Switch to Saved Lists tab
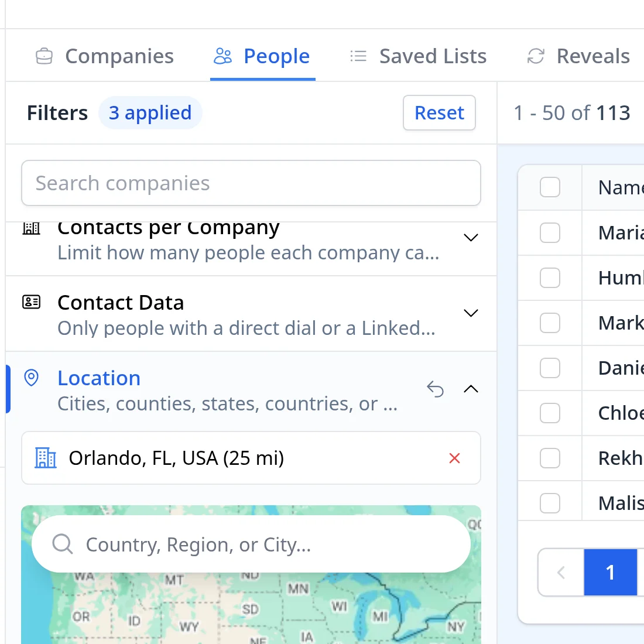The width and height of the screenshot is (644, 644). pyautogui.click(x=419, y=56)
